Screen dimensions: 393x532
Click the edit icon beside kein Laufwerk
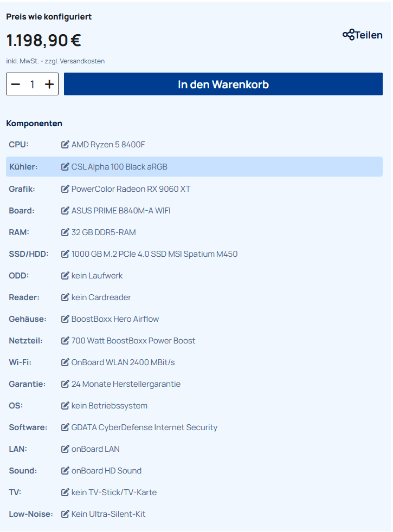click(65, 276)
